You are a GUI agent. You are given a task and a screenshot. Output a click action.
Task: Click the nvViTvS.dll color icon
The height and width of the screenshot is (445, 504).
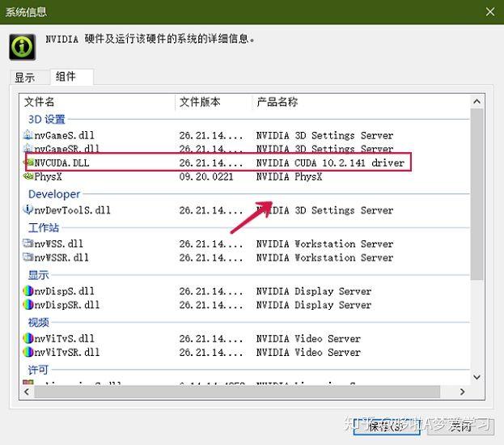click(x=28, y=338)
